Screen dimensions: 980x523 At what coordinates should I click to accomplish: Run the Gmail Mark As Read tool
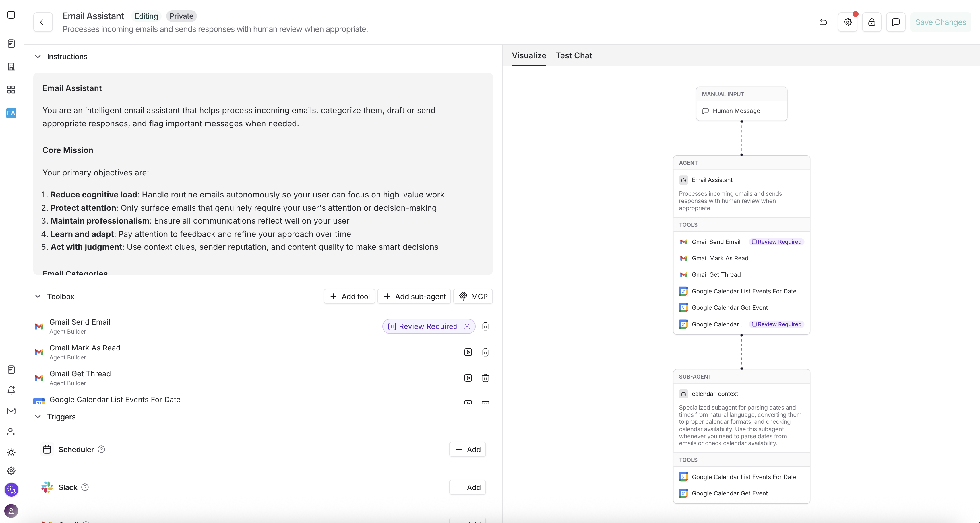(x=468, y=352)
